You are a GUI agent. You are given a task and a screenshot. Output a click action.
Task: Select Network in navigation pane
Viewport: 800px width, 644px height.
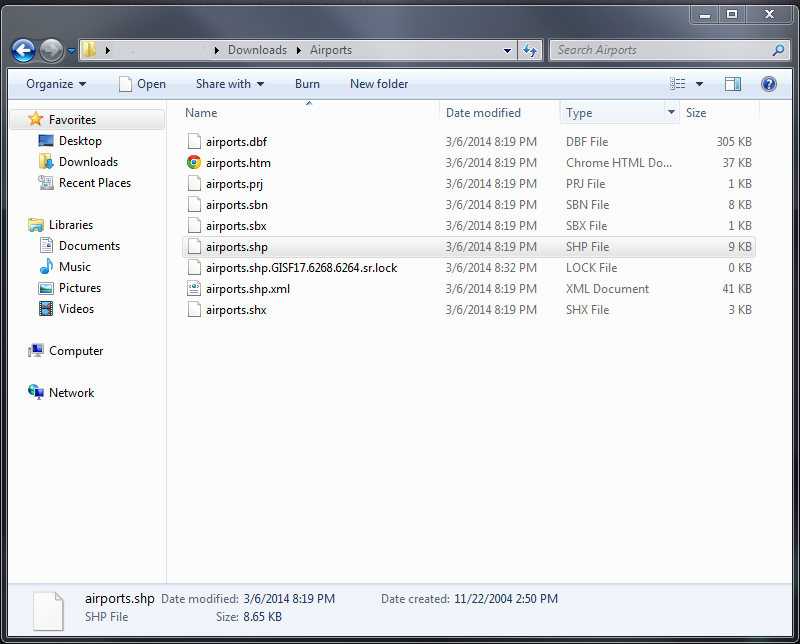[x=71, y=392]
